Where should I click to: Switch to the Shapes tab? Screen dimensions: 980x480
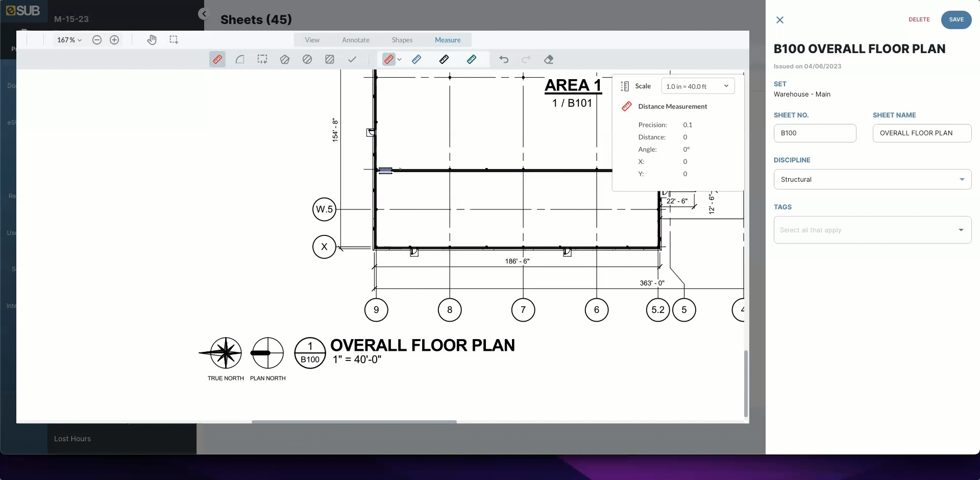pyautogui.click(x=402, y=40)
